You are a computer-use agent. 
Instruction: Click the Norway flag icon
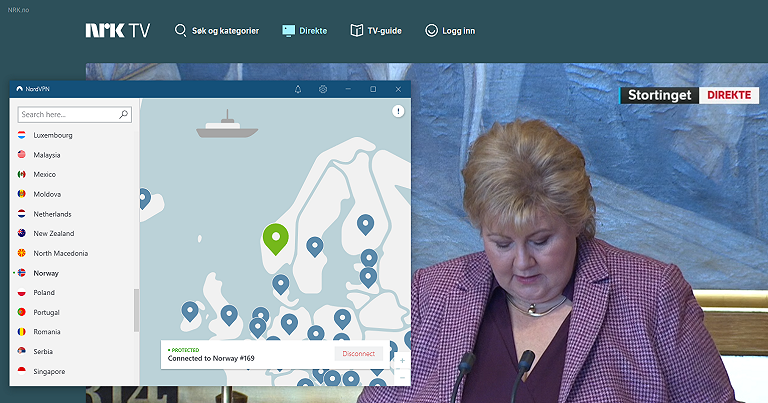pos(22,273)
